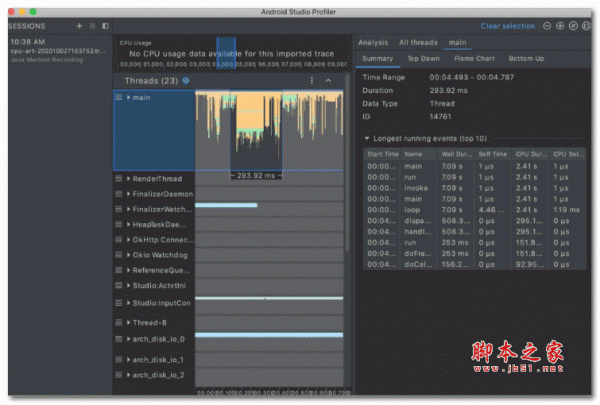600x405 pixels.
Task: Click drag handle of ReferenceQue row
Action: pos(119,270)
